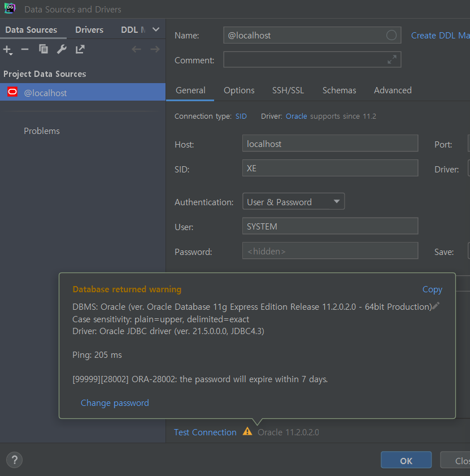Viewport: 470px width, 476px height.
Task: Click the Oracle 11.2.0.2.0 status text
Action: coord(288,432)
